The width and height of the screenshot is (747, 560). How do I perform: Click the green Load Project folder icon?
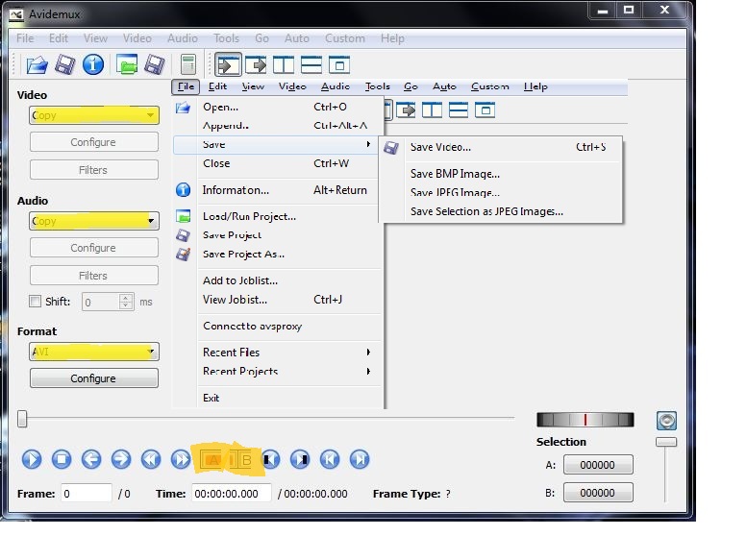126,65
